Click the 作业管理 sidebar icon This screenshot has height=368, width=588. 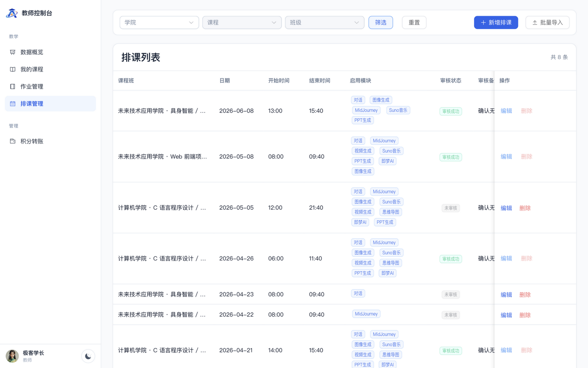point(13,87)
